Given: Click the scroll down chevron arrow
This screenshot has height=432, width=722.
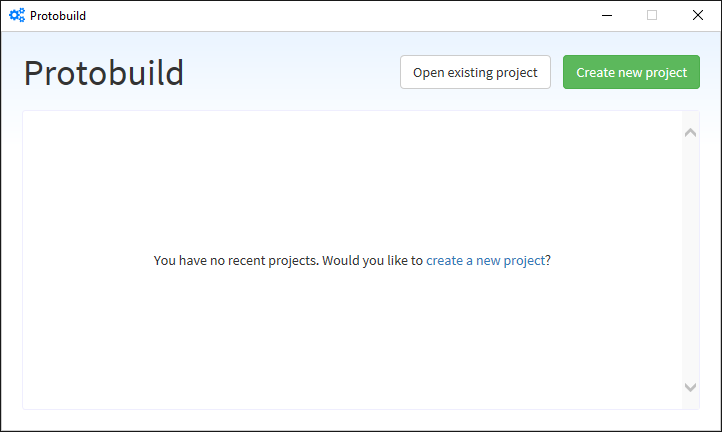Looking at the screenshot, I should coord(690,387).
